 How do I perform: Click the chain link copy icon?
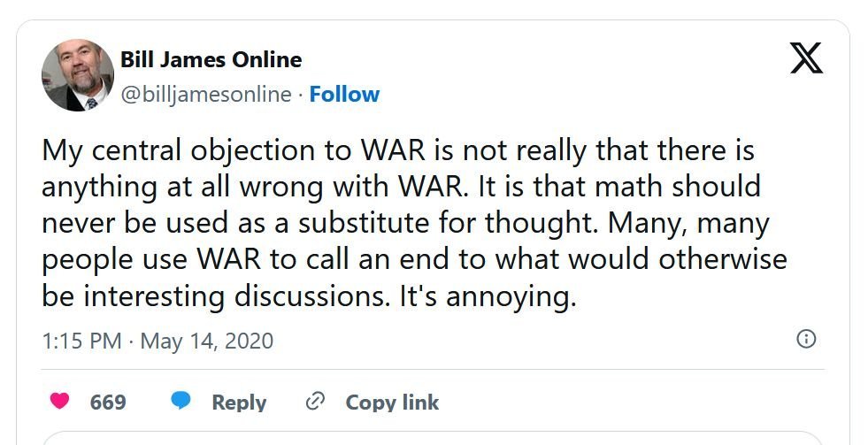tap(314, 402)
